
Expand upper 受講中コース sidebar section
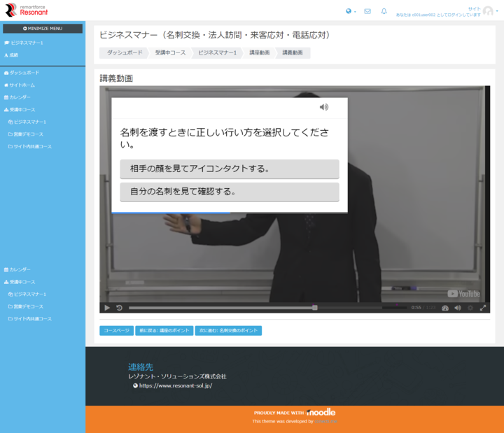pos(20,110)
